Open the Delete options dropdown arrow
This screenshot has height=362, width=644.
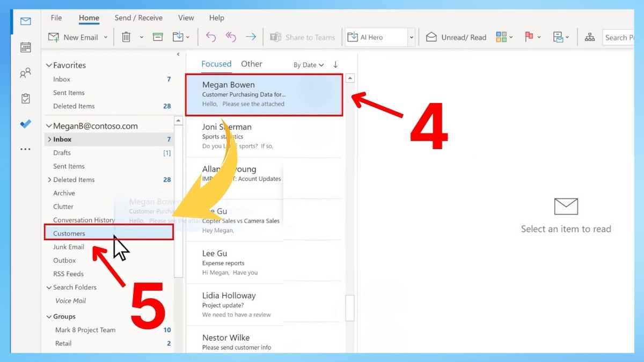tap(142, 37)
